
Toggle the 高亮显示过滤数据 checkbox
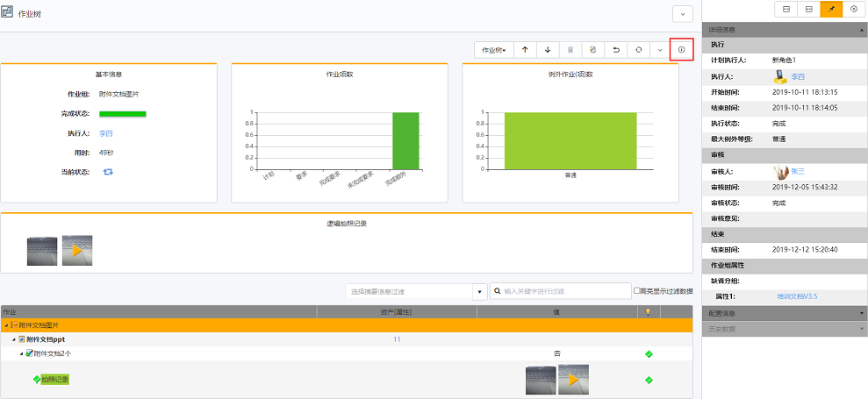[x=638, y=291]
